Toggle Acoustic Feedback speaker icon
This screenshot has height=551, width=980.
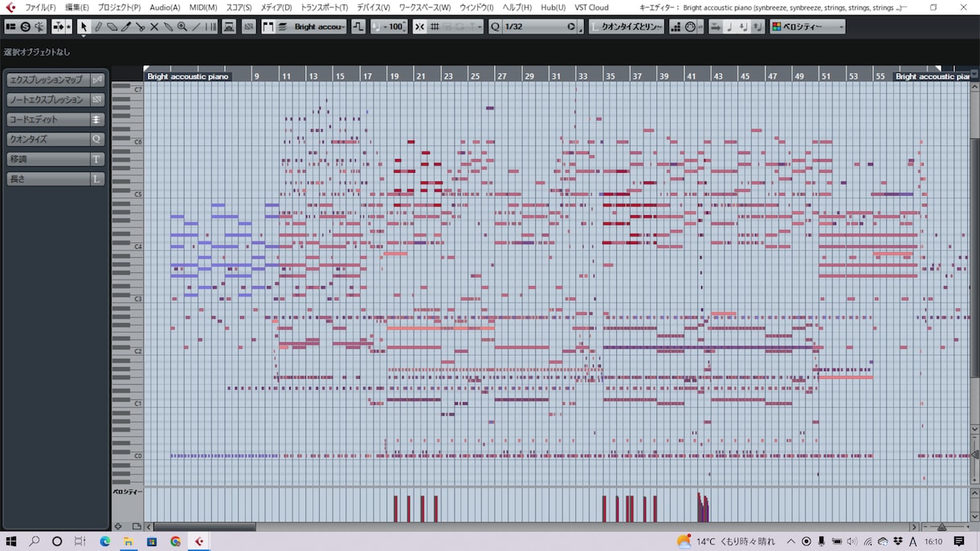click(39, 27)
